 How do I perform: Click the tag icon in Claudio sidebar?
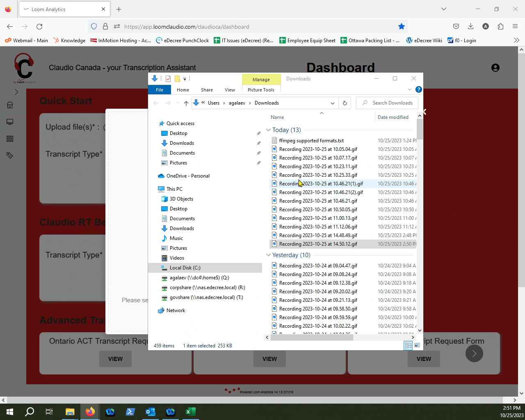10,155
